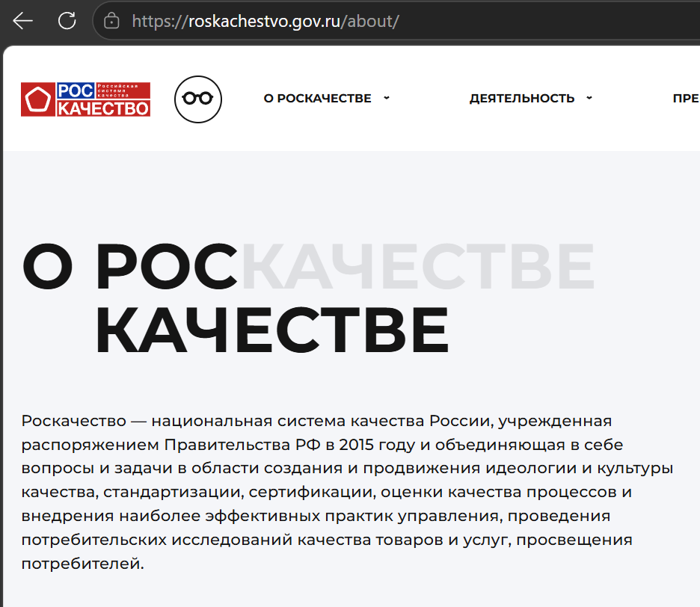The image size is (700, 607).
Task: Reload the page with the refresh icon
Action: pos(67,20)
